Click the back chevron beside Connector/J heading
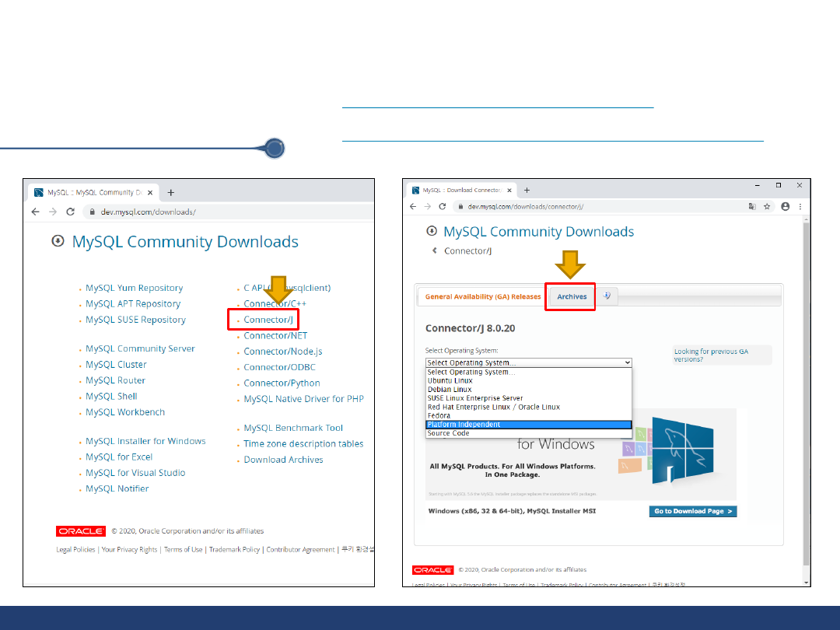The image size is (840, 630). pyautogui.click(x=435, y=250)
